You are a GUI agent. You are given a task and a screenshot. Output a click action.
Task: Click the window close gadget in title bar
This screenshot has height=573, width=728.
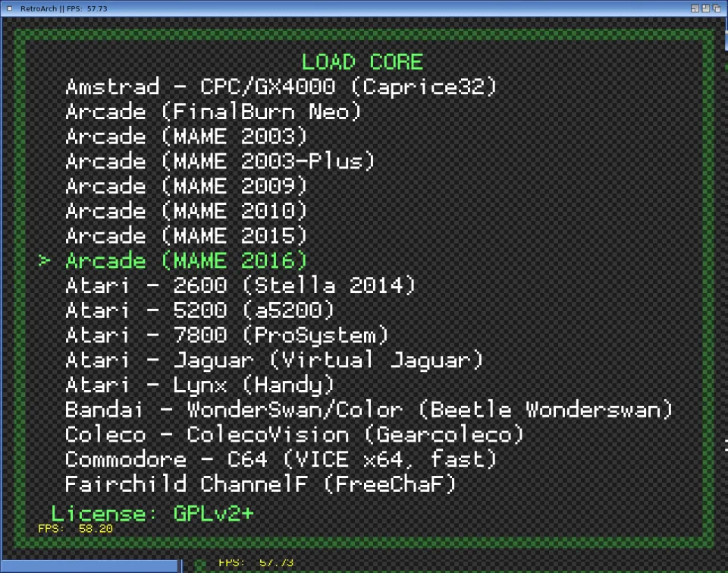(9, 8)
